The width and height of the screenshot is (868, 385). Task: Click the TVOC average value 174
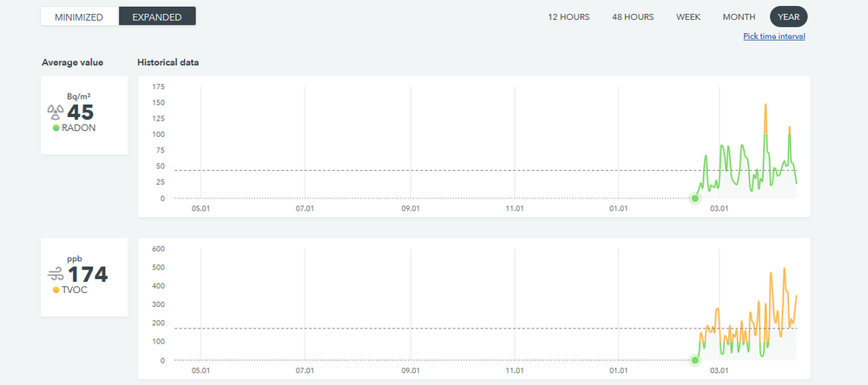pyautogui.click(x=88, y=274)
